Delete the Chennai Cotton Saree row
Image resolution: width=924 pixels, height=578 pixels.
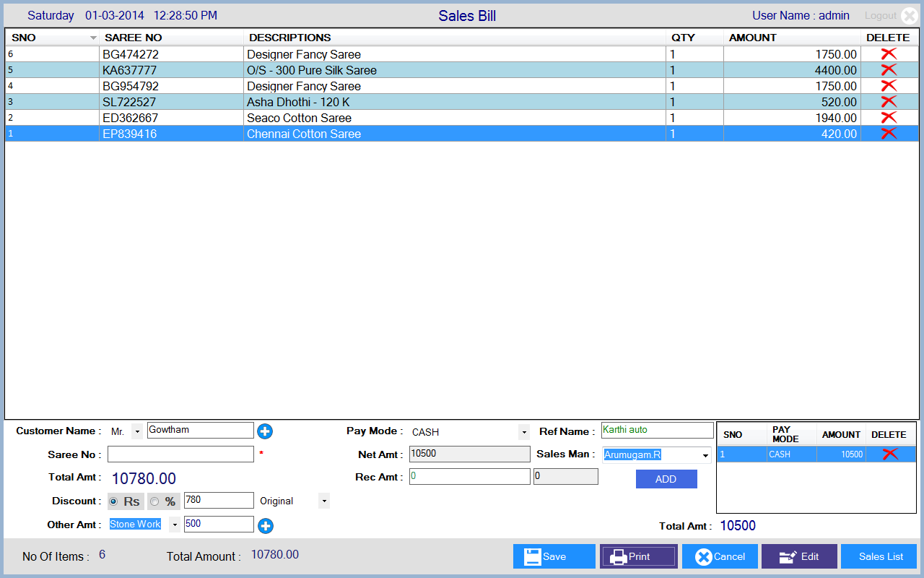[x=889, y=134]
